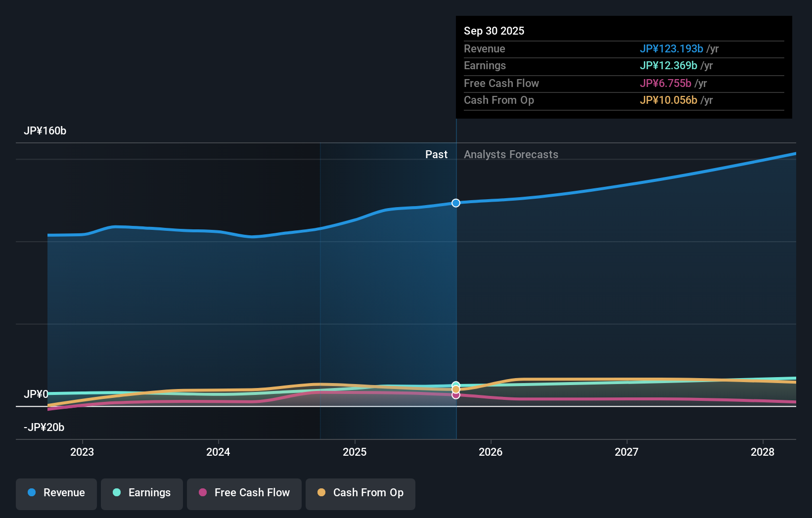Click the orange Cash From Op legend dot
This screenshot has width=812, height=518.
321,493
